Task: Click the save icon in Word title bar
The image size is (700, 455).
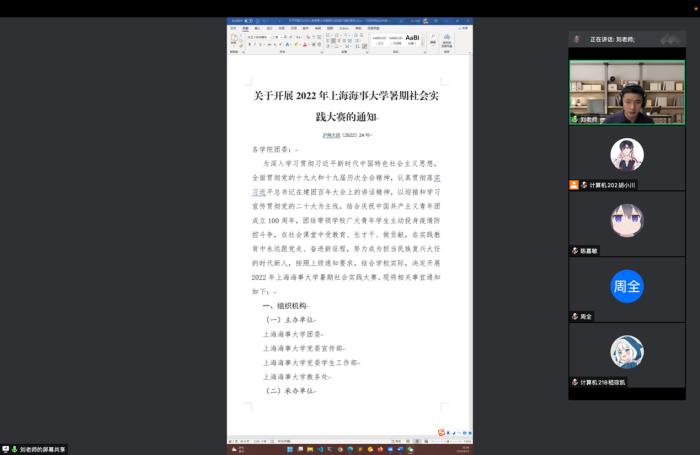Action: 258,21
